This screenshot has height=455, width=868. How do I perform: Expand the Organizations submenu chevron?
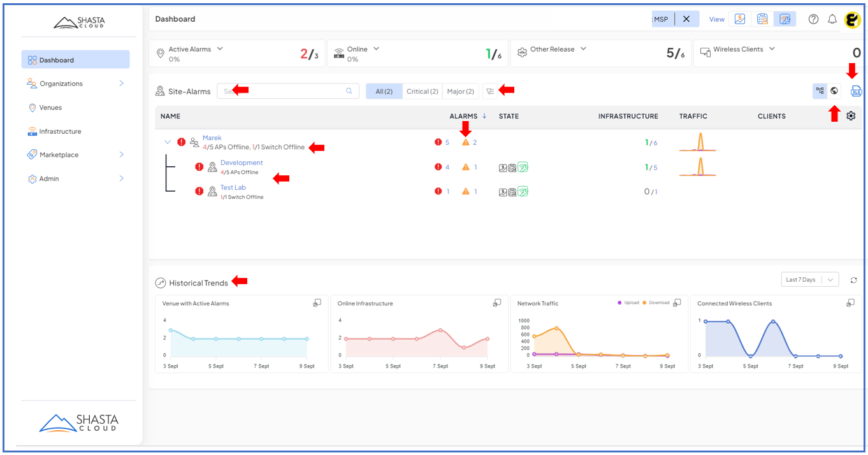point(121,83)
